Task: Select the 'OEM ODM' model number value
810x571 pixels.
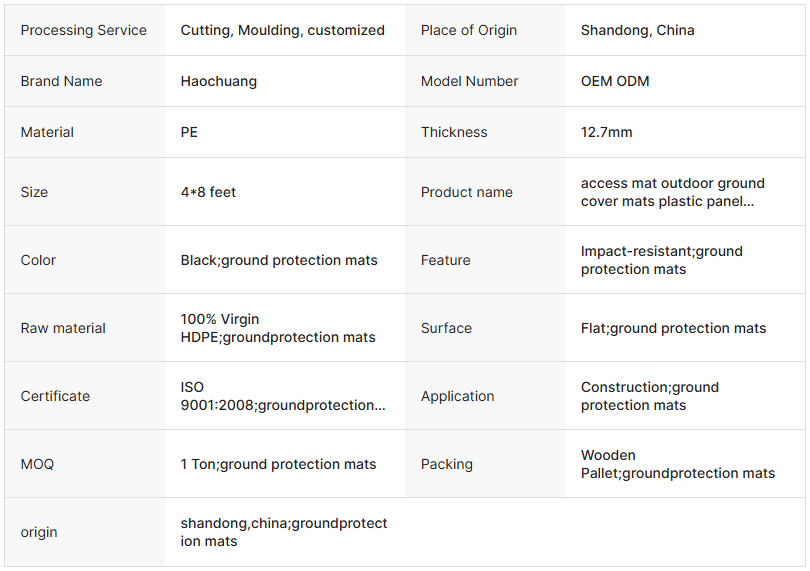Action: (x=614, y=81)
